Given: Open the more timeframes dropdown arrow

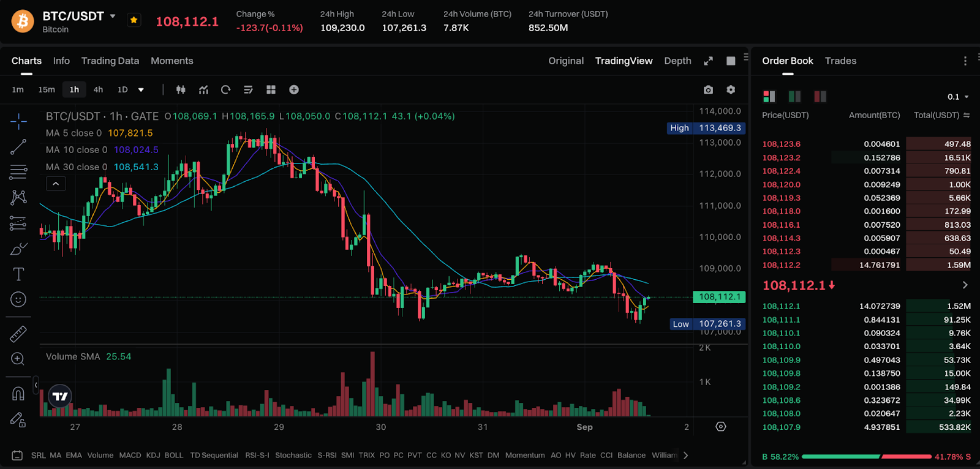Looking at the screenshot, I should point(141,89).
